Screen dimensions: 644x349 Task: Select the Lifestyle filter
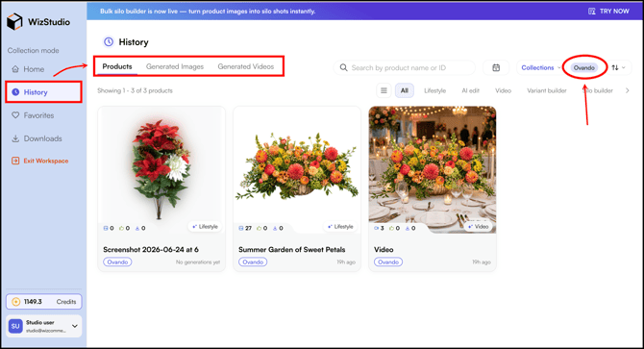point(435,90)
